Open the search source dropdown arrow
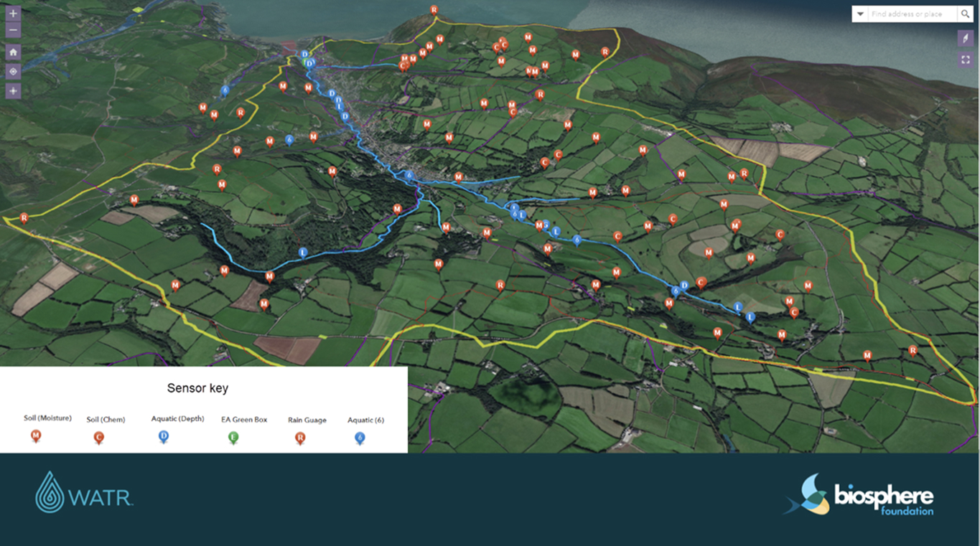 [x=860, y=14]
